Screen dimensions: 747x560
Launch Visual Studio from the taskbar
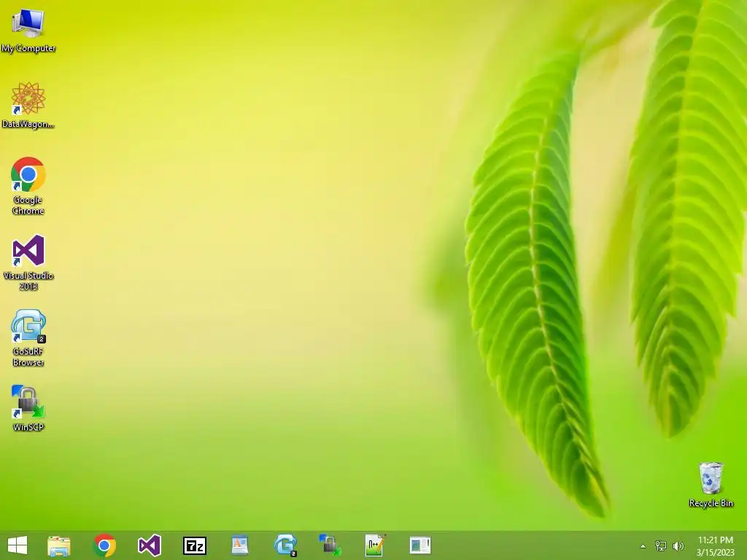[150, 545]
